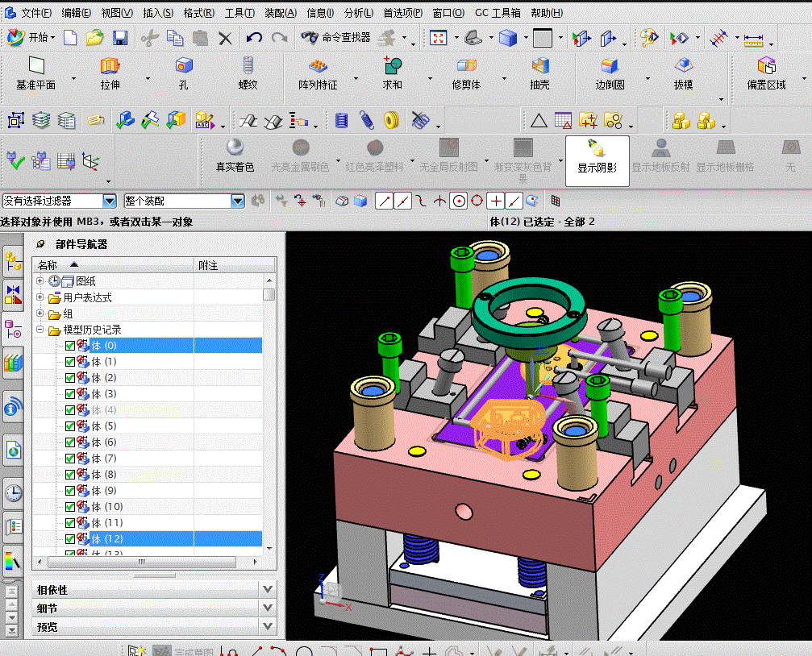This screenshot has height=656, width=812.
Task: Click the Redo arrow icon
Action: (x=280, y=38)
